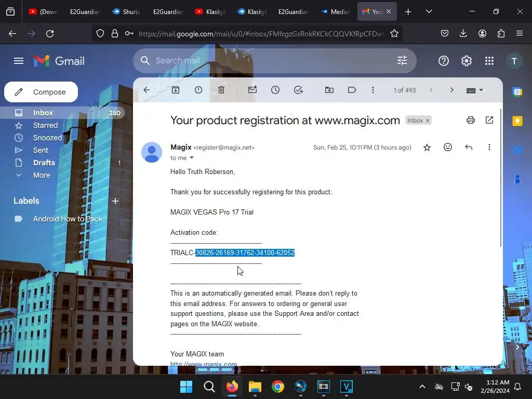This screenshot has width=532, height=399.
Task: Print the email
Action: (471, 120)
